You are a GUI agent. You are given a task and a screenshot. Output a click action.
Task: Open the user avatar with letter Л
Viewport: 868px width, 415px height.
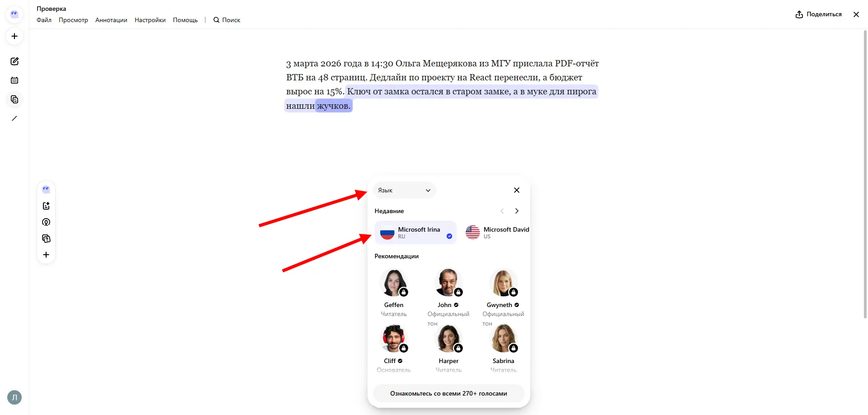(14, 397)
